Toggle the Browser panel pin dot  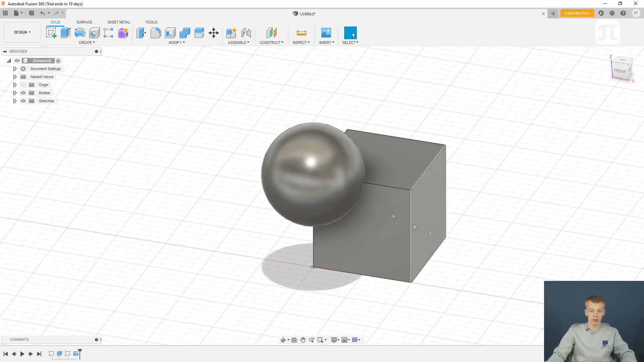click(96, 51)
